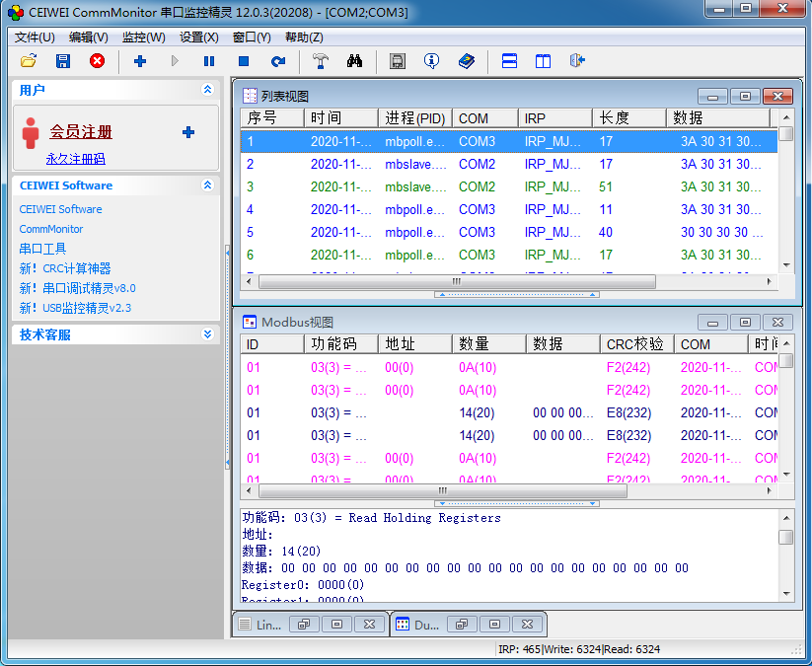Click the calculator device toolbar icon
The width and height of the screenshot is (812, 666).
[x=398, y=61]
